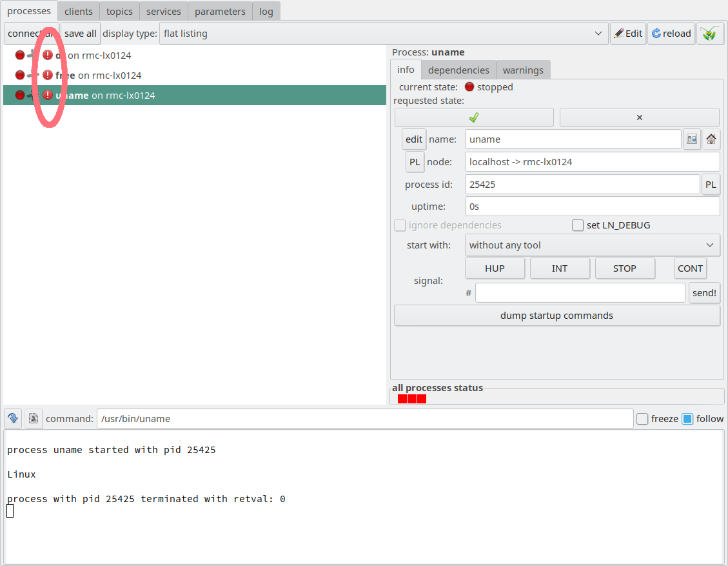Screen dimensions: 728x566
Task: Click 'process uname started with pid 25425' line
Action: (112, 450)
